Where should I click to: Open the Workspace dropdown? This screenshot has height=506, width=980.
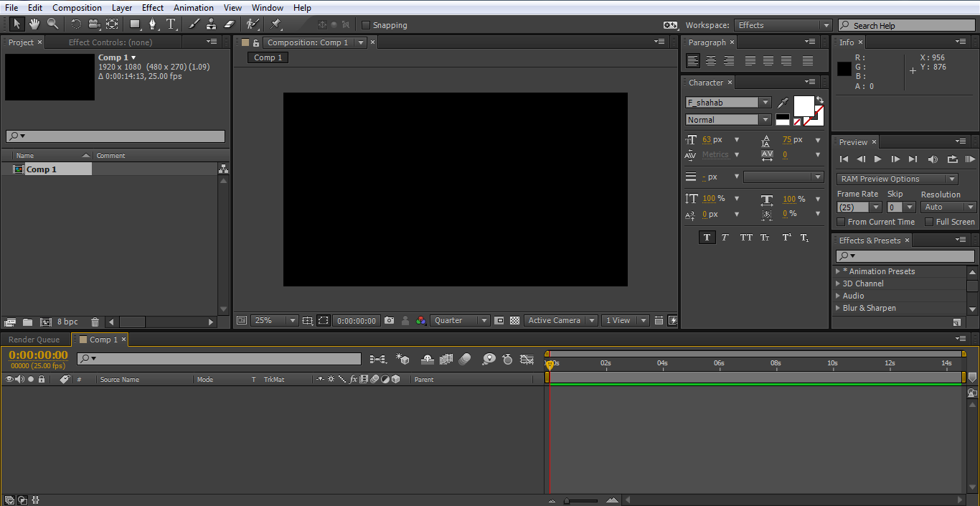783,25
